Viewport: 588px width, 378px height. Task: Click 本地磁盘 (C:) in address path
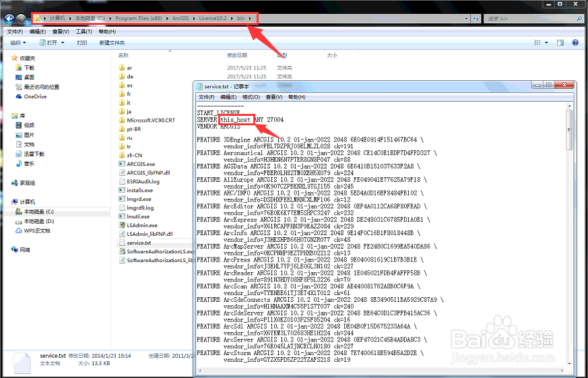90,18
